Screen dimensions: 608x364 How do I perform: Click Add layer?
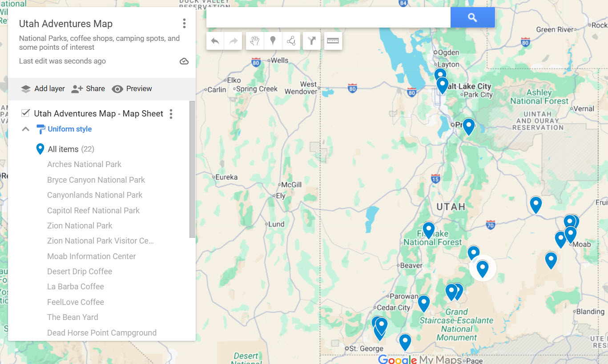point(43,88)
